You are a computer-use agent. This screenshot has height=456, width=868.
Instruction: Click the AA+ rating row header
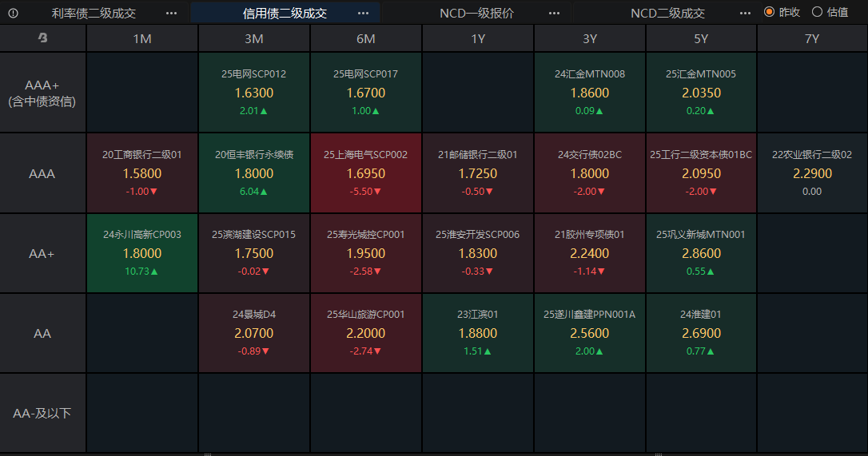[x=42, y=253]
